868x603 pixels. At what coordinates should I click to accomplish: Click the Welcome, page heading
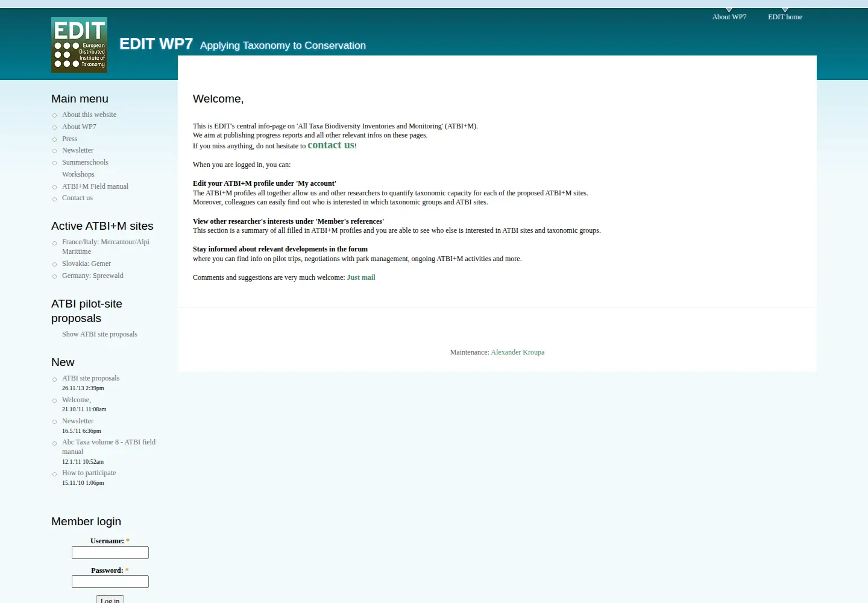(x=218, y=99)
